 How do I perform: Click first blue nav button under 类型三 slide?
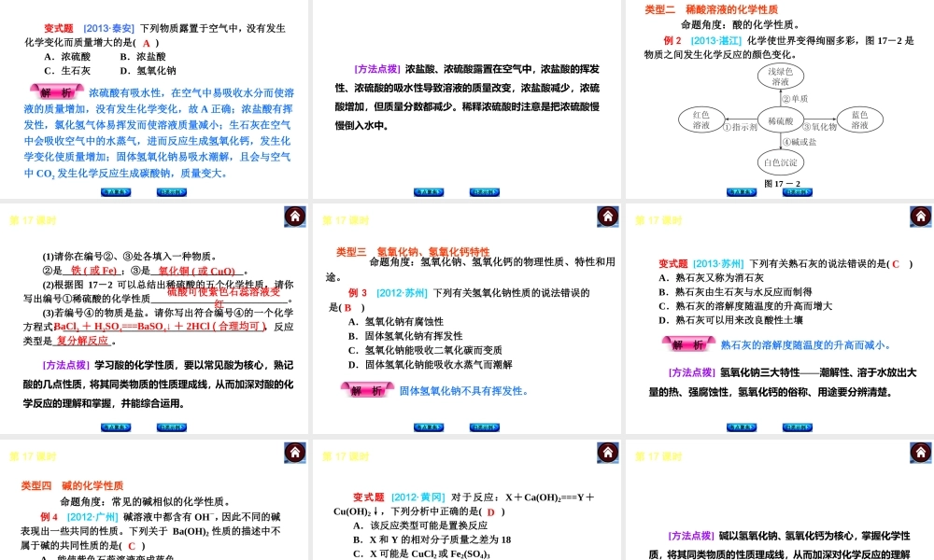point(429,427)
